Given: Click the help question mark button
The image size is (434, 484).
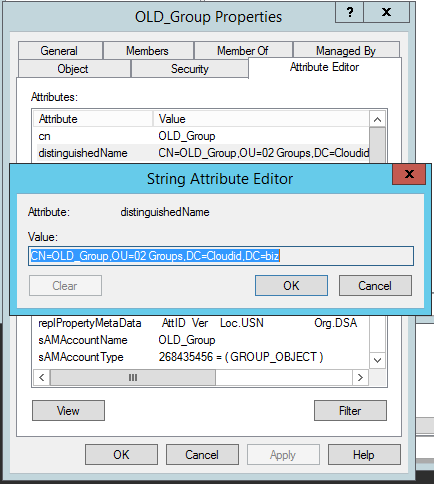Looking at the screenshot, I should pyautogui.click(x=349, y=13).
